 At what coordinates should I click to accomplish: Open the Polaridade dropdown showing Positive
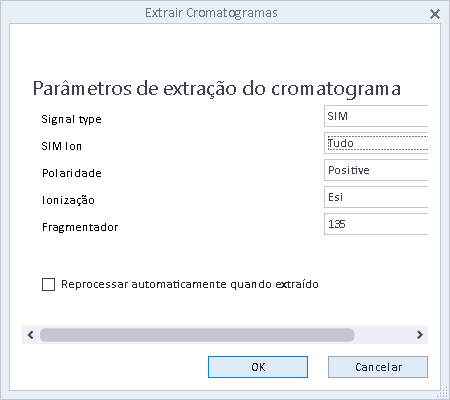pos(376,170)
